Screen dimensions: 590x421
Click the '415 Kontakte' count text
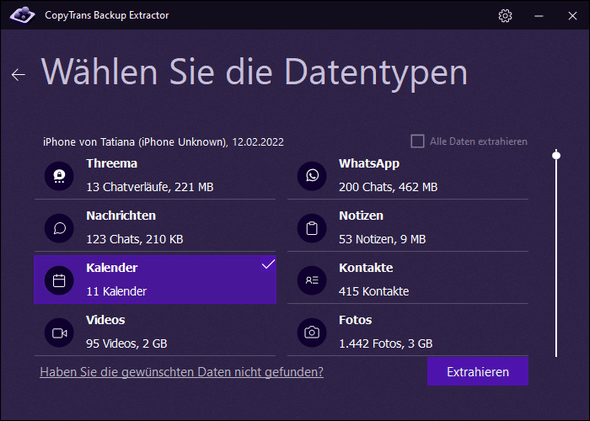pos(374,292)
